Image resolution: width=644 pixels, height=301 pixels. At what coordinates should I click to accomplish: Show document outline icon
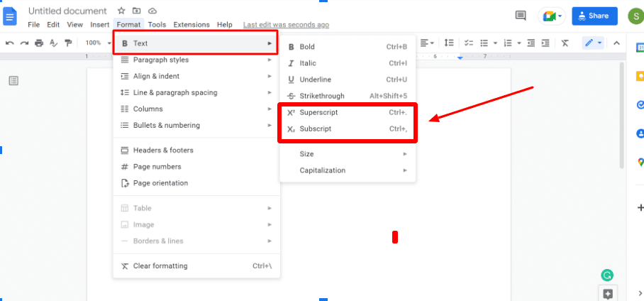pyautogui.click(x=13, y=81)
